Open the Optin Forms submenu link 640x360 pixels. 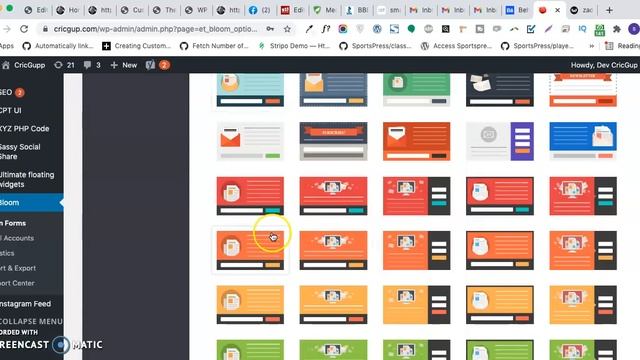click(13, 223)
